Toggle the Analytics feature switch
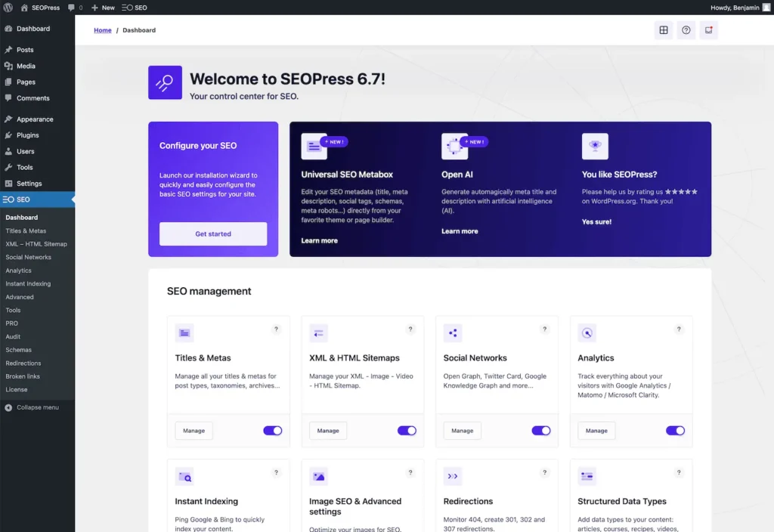This screenshot has width=774, height=532. tap(675, 429)
